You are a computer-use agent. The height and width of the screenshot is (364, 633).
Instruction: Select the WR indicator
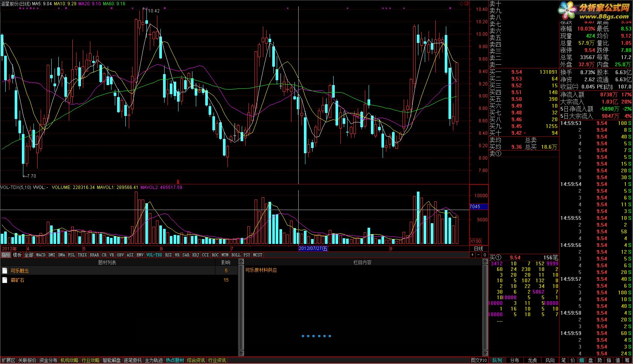177,255
